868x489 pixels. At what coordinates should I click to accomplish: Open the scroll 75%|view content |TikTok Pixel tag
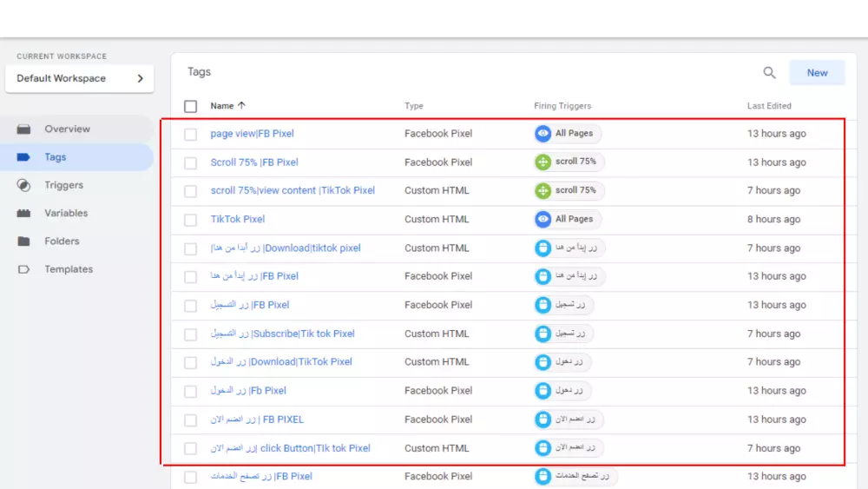[293, 190]
